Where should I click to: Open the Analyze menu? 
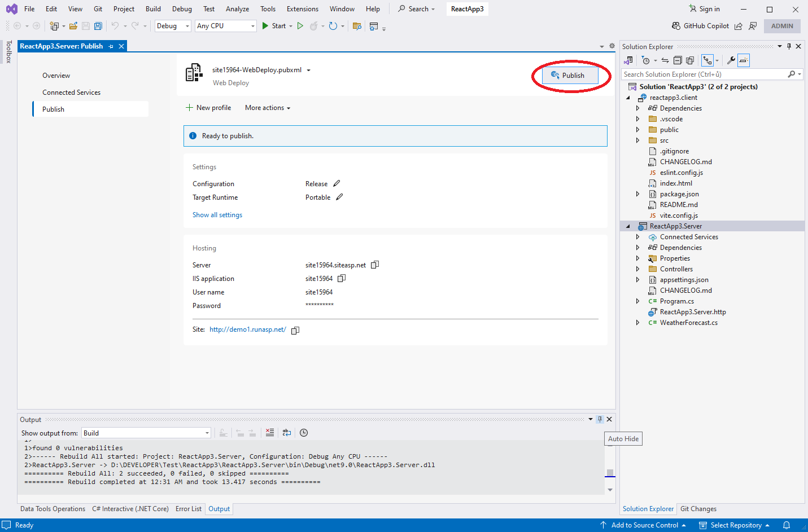(237, 9)
